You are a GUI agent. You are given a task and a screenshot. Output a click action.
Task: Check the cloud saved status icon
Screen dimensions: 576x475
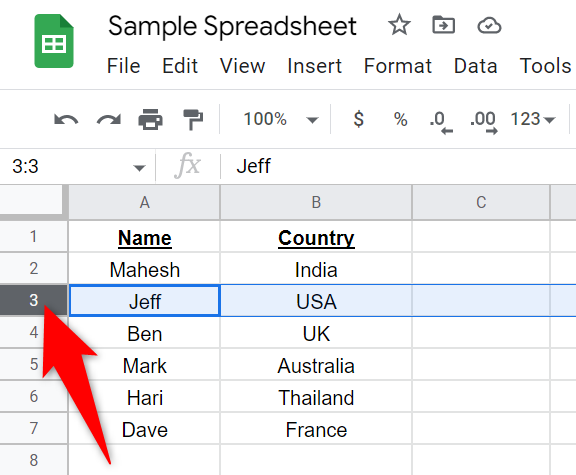[489, 26]
